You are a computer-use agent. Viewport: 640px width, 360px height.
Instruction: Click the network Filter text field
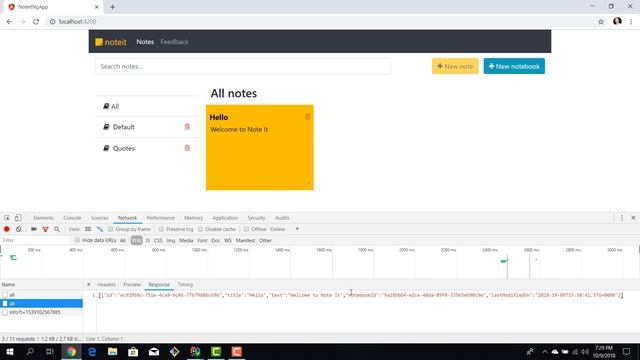coord(36,240)
